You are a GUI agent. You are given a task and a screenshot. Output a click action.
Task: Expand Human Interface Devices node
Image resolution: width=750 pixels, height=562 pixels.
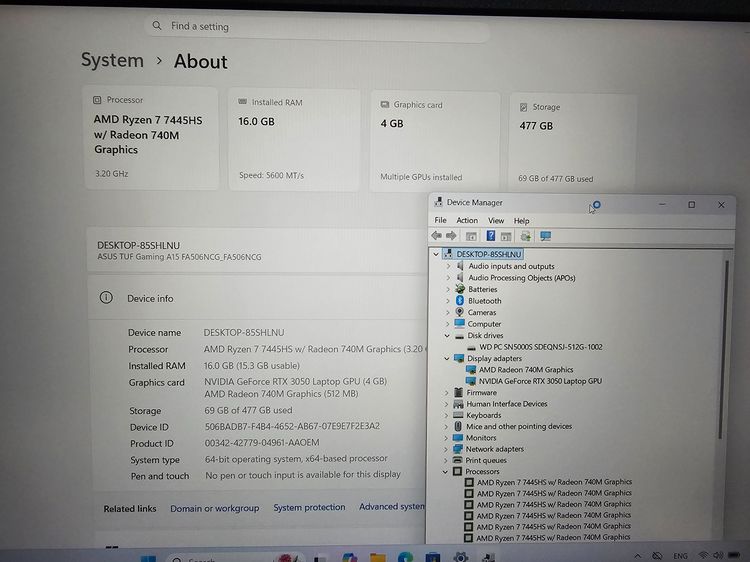point(446,404)
